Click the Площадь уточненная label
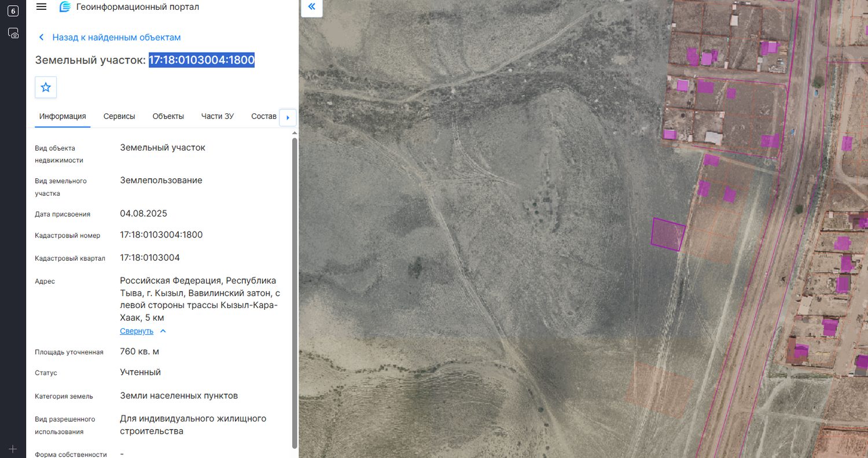Viewport: 868px width, 458px height. (69, 352)
